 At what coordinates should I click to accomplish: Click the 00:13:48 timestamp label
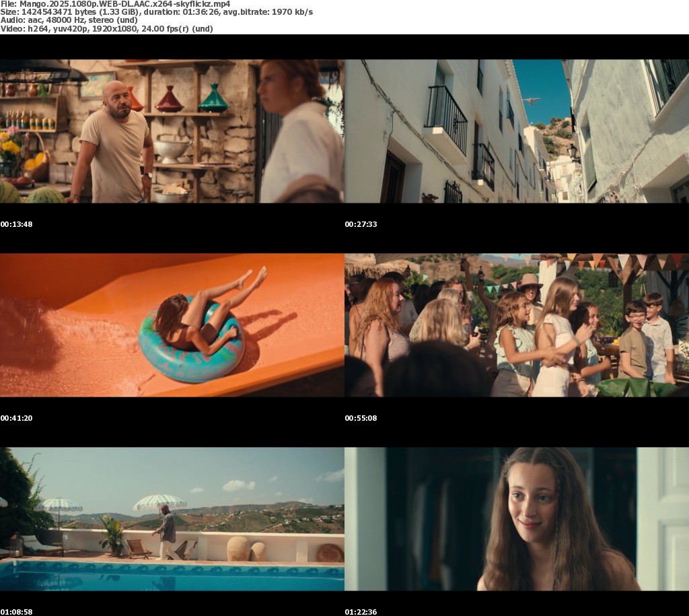(16, 224)
